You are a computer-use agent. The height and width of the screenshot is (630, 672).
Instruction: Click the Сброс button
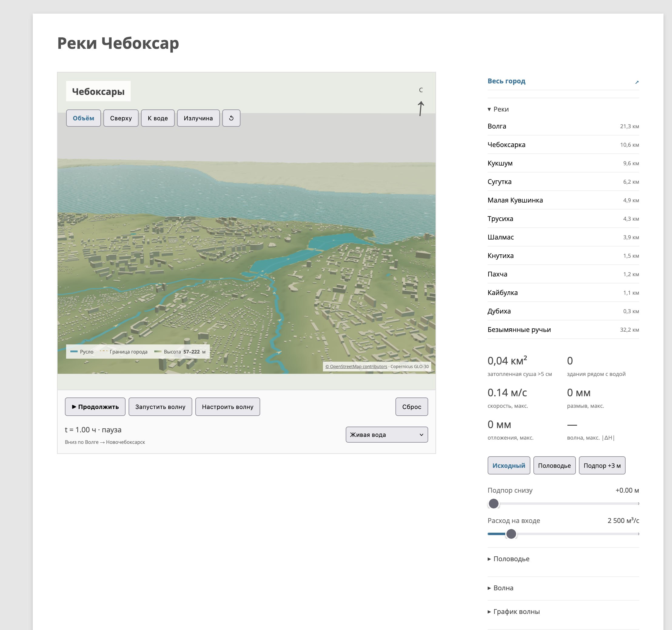point(412,407)
